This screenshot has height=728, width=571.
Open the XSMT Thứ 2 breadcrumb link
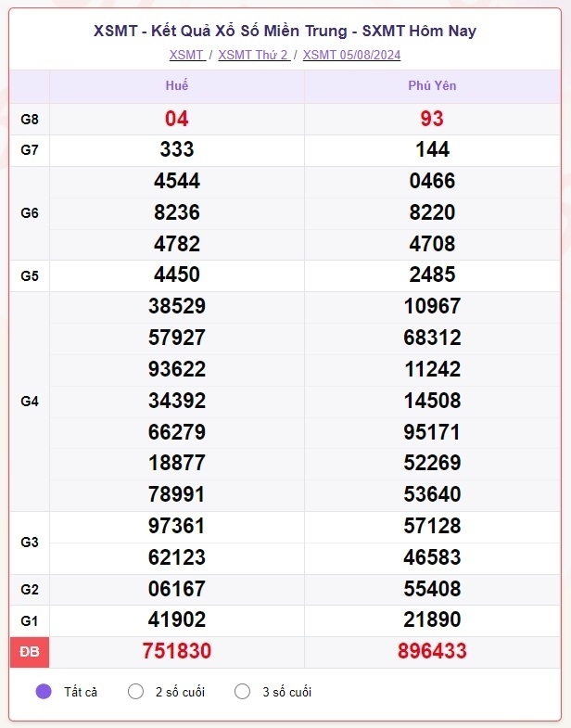pos(254,55)
